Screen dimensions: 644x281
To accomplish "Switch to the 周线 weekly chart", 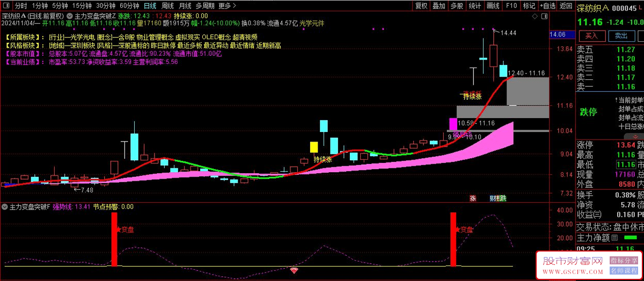I will point(167,6).
